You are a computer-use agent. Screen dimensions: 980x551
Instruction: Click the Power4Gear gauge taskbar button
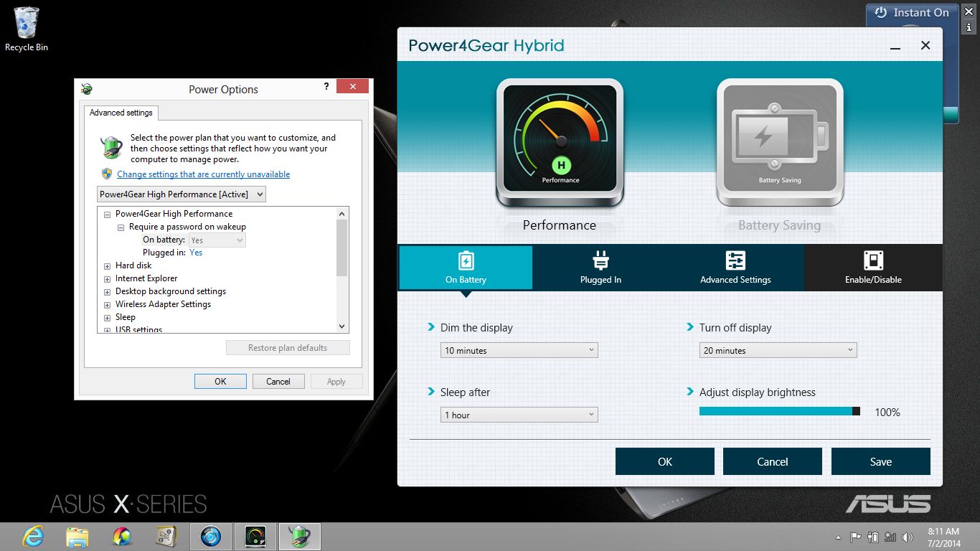point(255,537)
